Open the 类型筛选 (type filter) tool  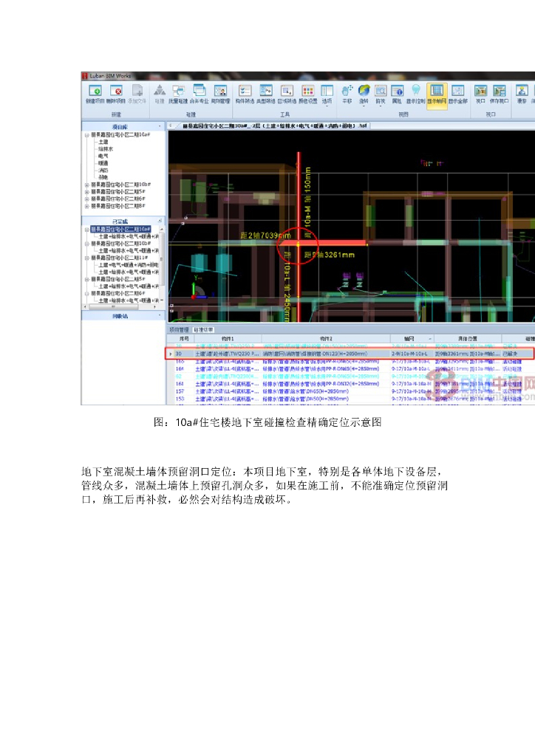[266, 94]
